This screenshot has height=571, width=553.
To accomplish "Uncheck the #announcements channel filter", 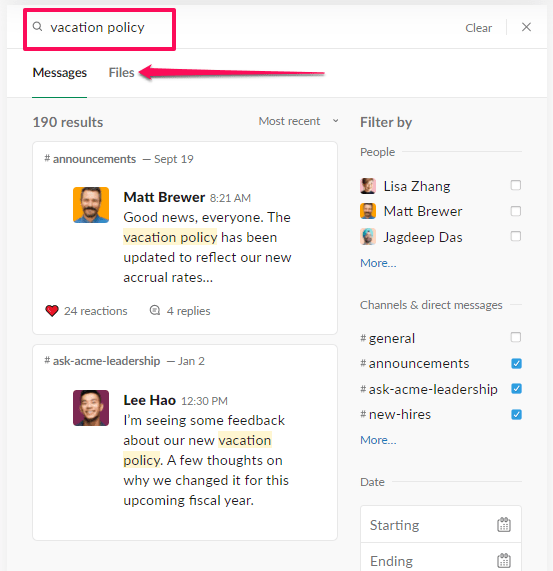I will 516,363.
